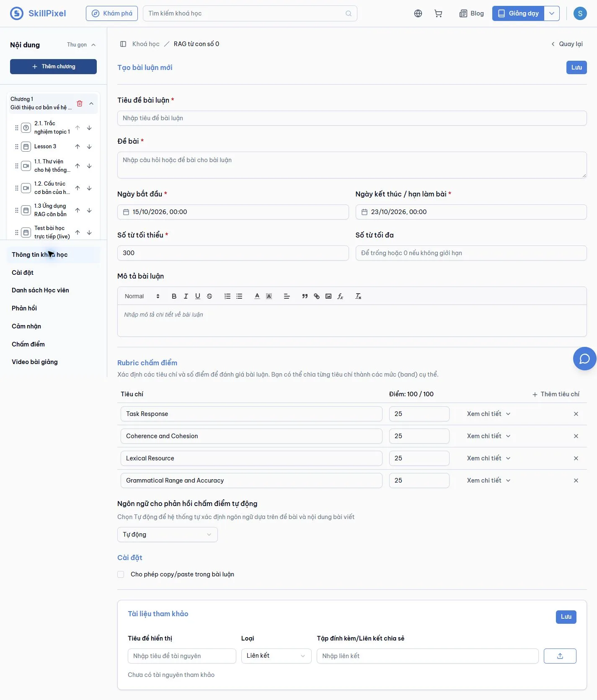Open the Normal text style dropdown
597x700 pixels.
[x=142, y=296]
